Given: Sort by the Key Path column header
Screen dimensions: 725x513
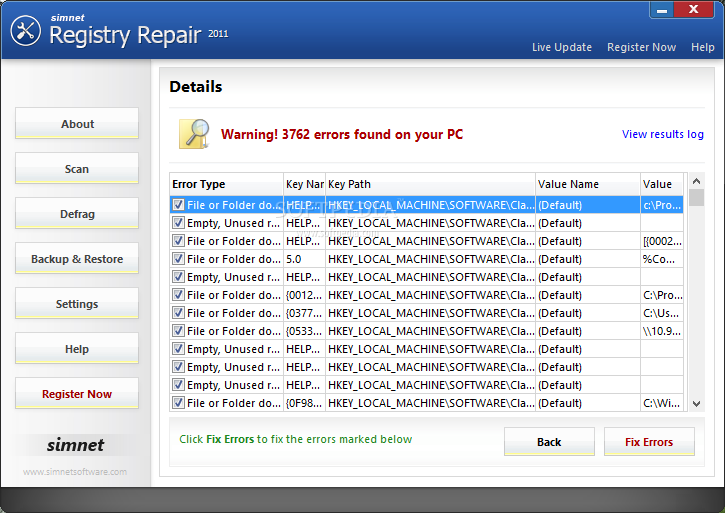Looking at the screenshot, I should pos(430,184).
